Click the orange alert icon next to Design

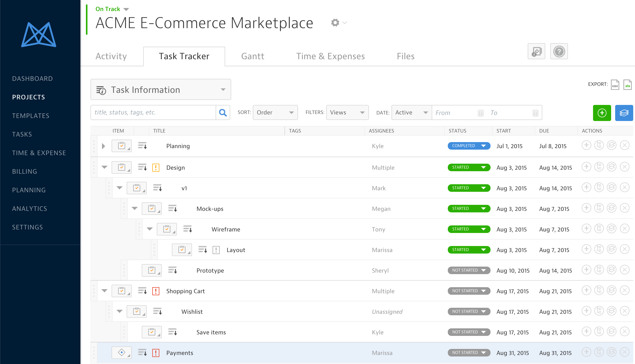(x=156, y=167)
